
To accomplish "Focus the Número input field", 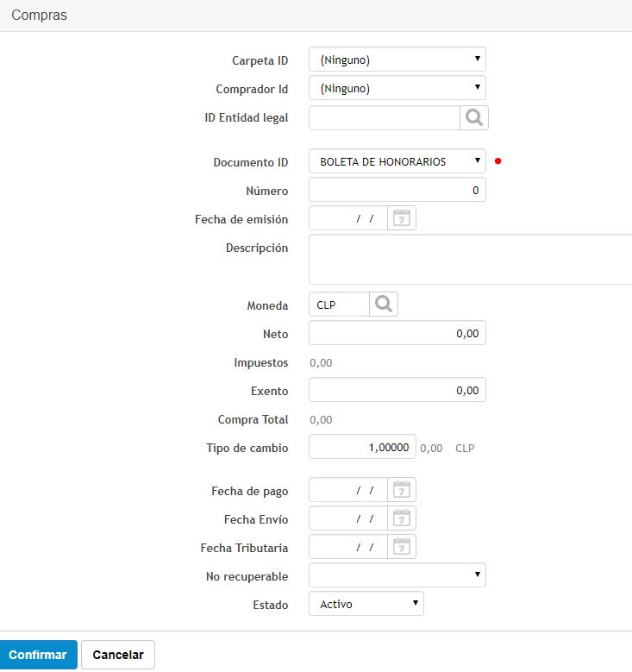I will click(x=397, y=190).
